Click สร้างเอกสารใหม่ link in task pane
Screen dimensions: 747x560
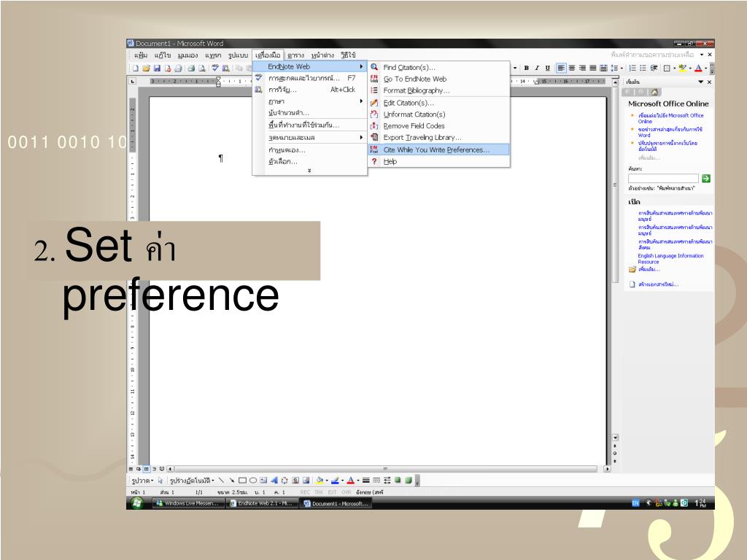click(x=658, y=284)
